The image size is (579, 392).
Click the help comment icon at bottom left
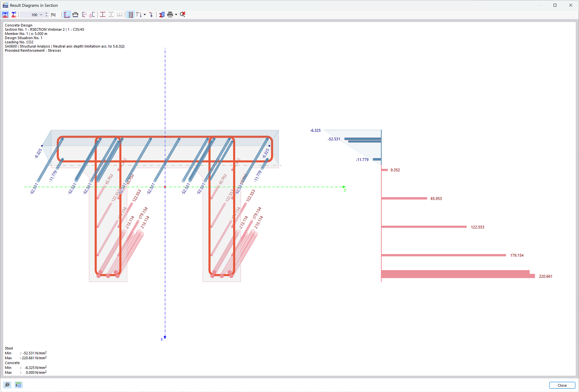tap(7, 385)
